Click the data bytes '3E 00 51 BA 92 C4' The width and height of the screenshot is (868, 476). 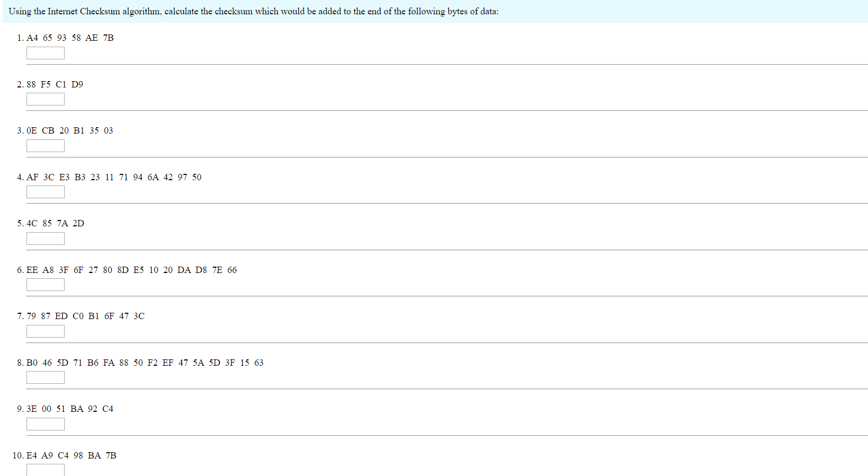[70, 409]
